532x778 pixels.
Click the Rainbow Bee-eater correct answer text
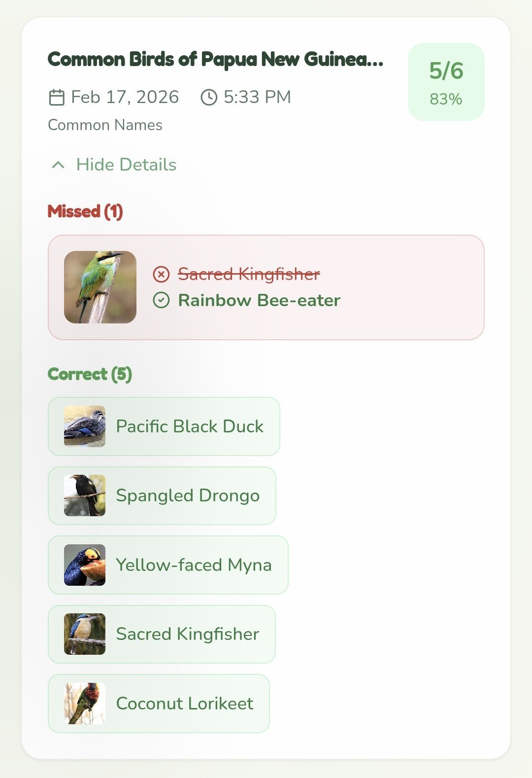click(259, 300)
